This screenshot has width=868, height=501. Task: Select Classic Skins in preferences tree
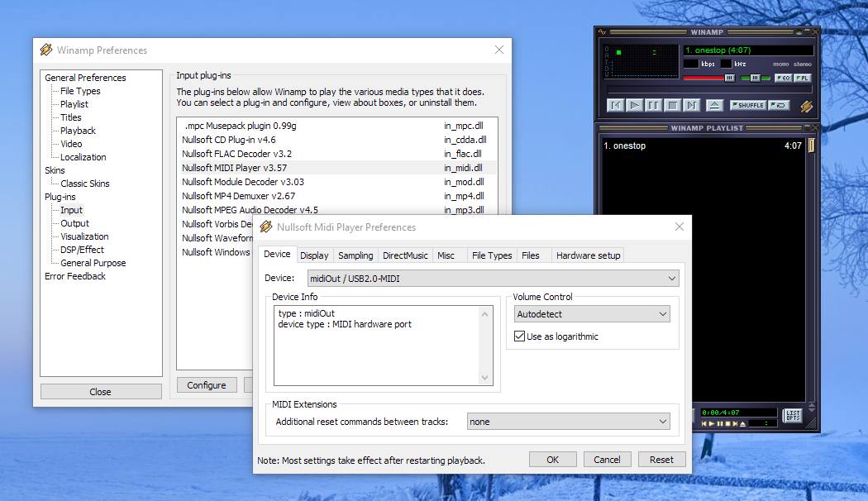pyautogui.click(x=84, y=184)
